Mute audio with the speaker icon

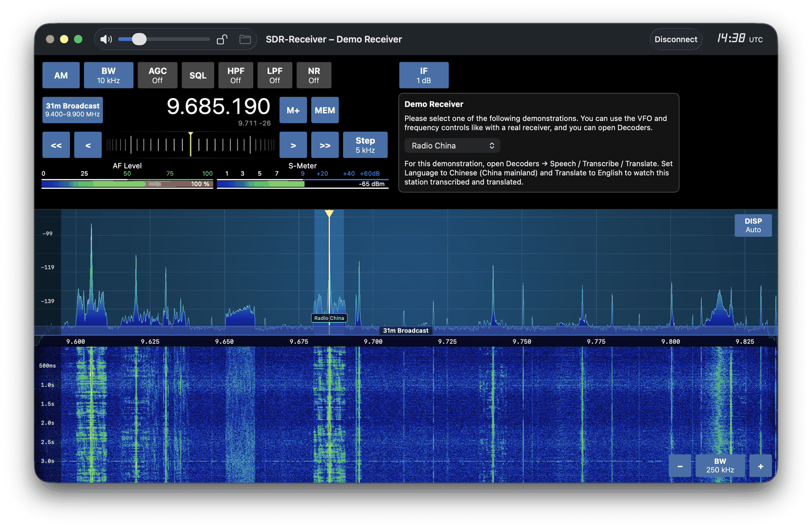[106, 40]
